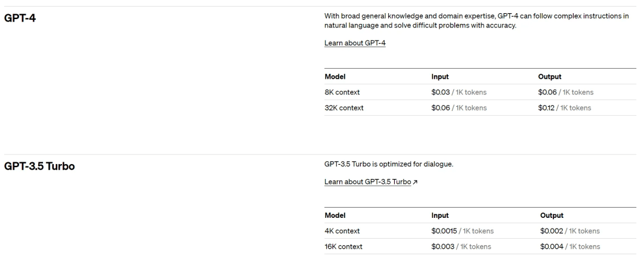Click the GPT-3.5 Turbo section heading

pyautogui.click(x=39, y=166)
